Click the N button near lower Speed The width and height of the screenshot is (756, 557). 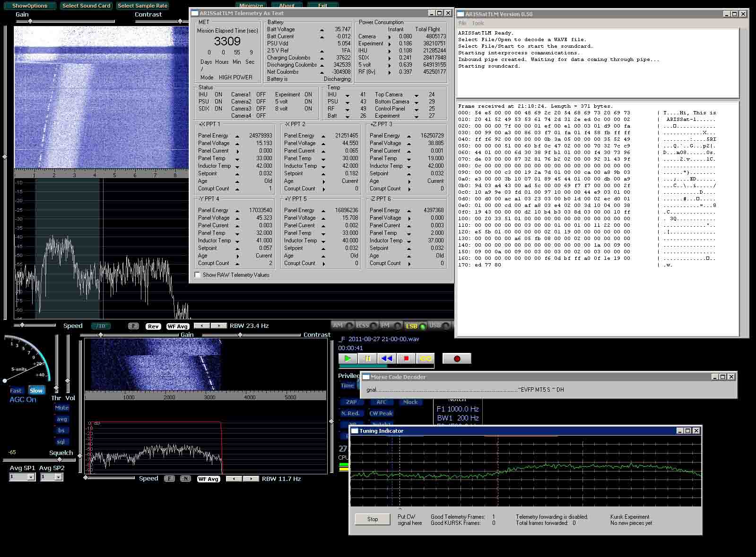tap(185, 479)
